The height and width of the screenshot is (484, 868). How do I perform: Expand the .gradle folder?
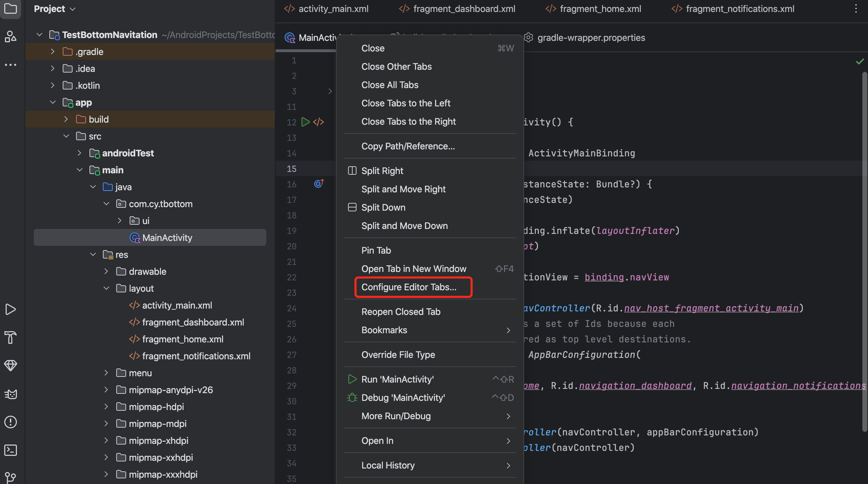[52, 51]
